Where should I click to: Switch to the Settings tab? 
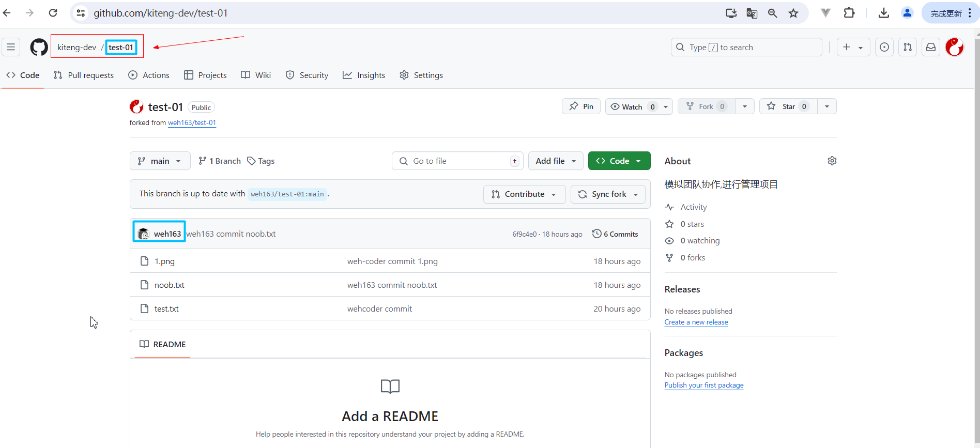(x=421, y=75)
